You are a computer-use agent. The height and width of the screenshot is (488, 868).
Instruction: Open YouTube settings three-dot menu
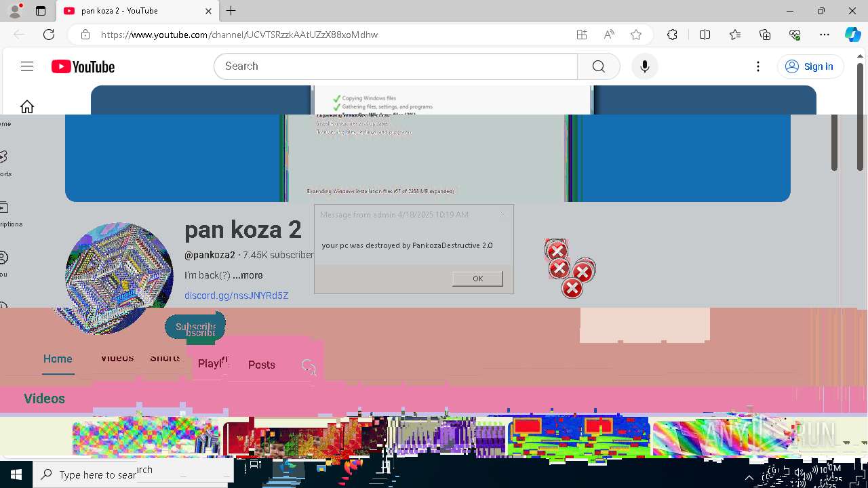758,66
